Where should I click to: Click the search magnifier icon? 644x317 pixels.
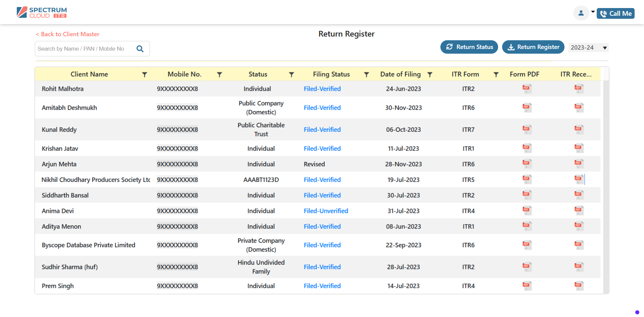tap(140, 49)
